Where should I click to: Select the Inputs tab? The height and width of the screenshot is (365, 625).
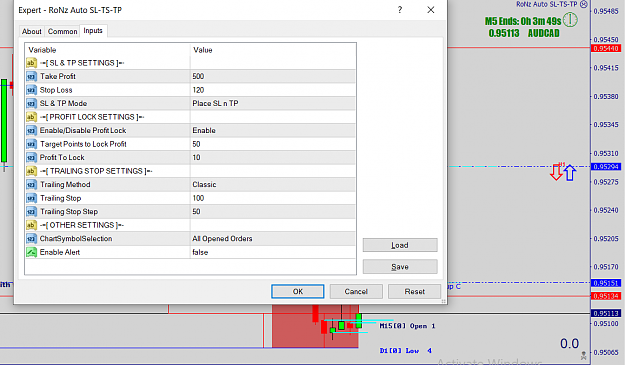(93, 31)
